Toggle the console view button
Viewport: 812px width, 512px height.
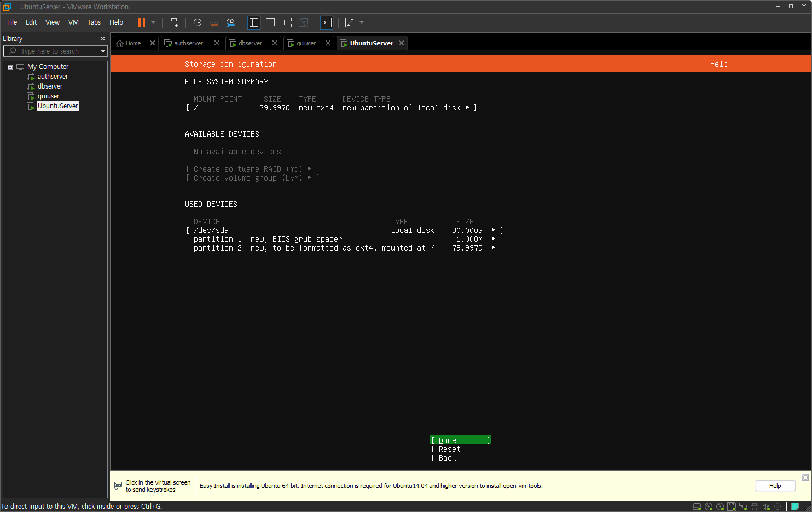click(327, 22)
